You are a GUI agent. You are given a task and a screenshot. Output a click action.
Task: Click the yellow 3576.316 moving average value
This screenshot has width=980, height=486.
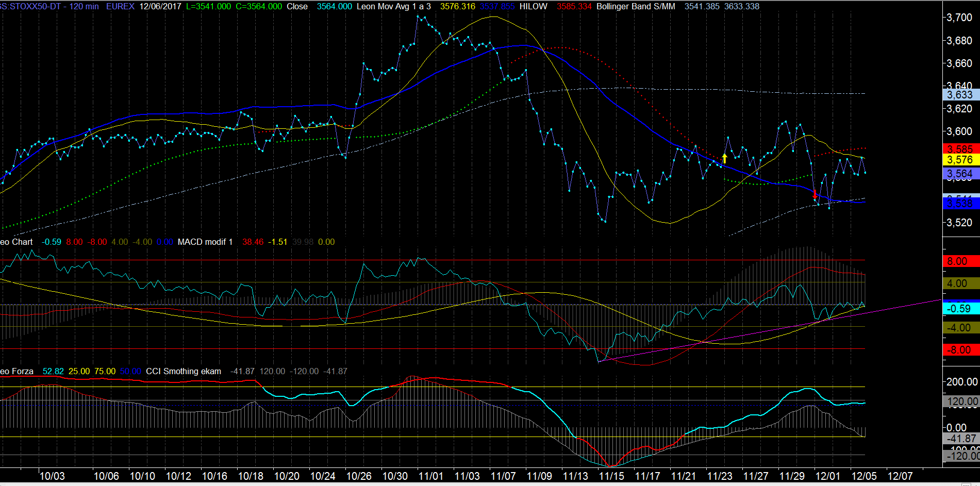click(x=458, y=6)
